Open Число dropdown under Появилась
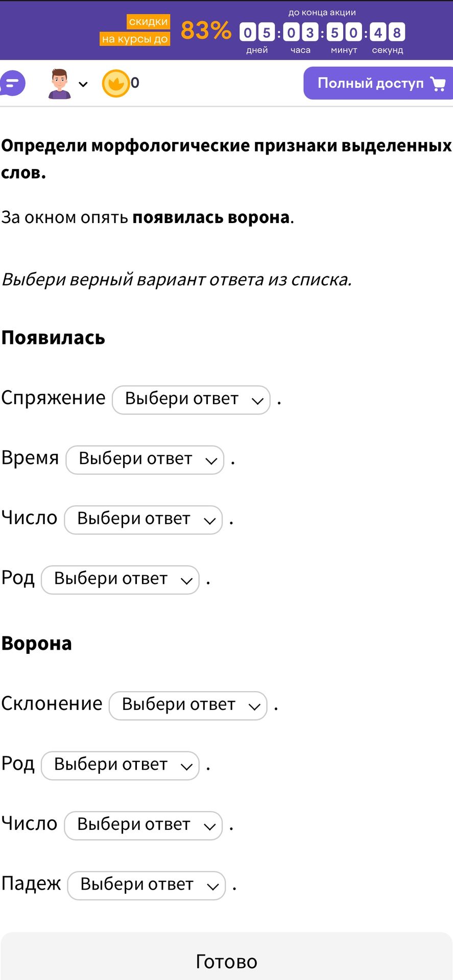This screenshot has height=980, width=453. tap(144, 520)
